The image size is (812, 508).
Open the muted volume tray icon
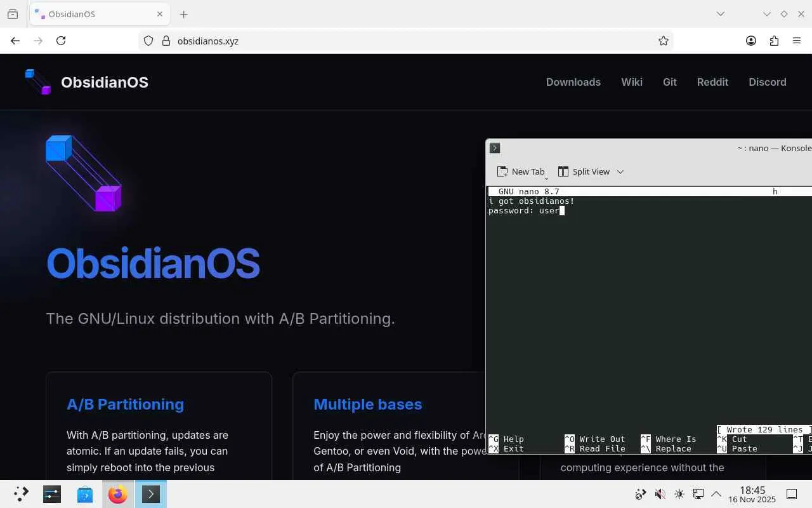[660, 494]
